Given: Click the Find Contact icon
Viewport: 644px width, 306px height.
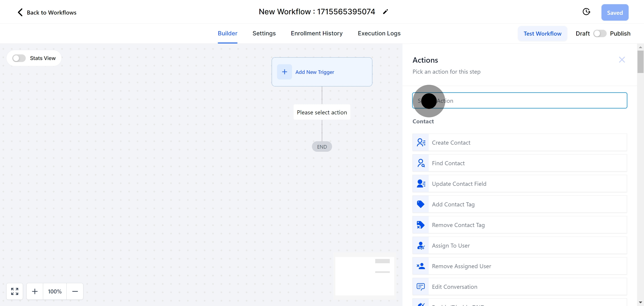Looking at the screenshot, I should (x=421, y=163).
